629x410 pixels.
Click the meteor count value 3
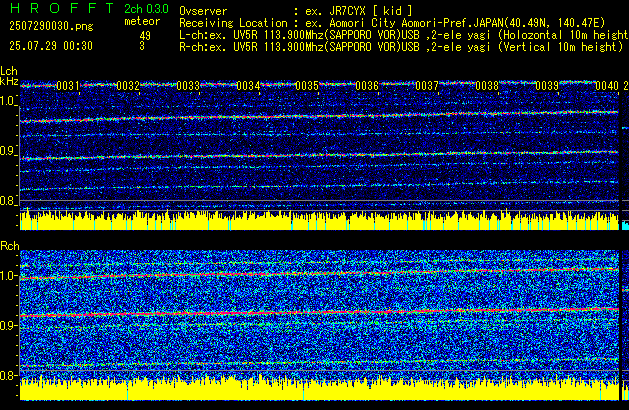tap(142, 46)
